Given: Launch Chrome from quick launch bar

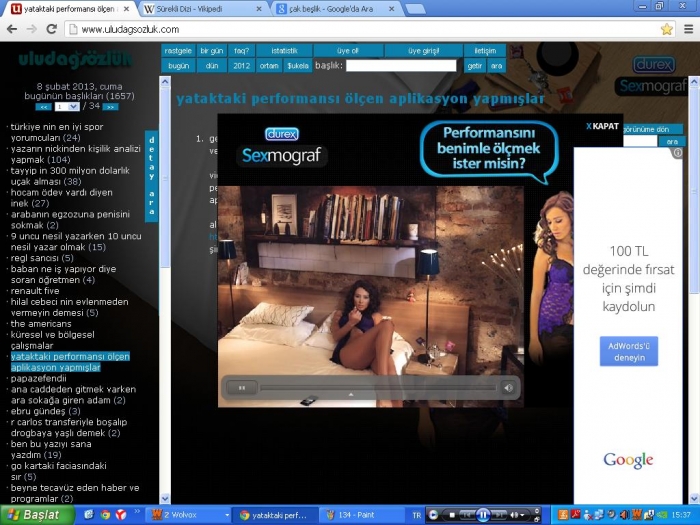Looking at the screenshot, I should (x=105, y=515).
